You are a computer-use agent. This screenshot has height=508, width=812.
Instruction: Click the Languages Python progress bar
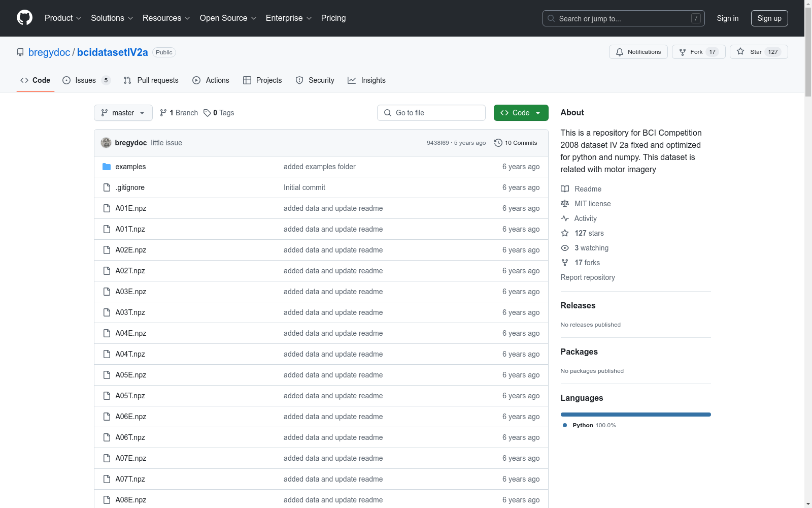(x=636, y=415)
